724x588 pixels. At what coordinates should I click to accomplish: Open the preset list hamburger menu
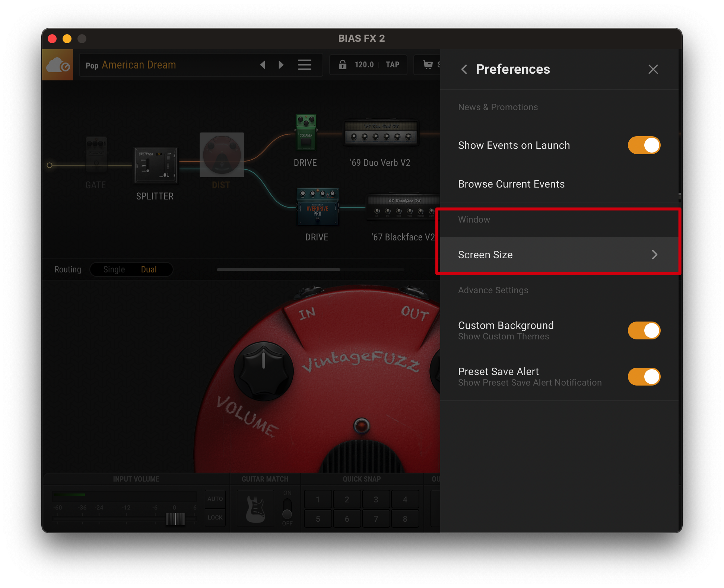click(x=304, y=65)
